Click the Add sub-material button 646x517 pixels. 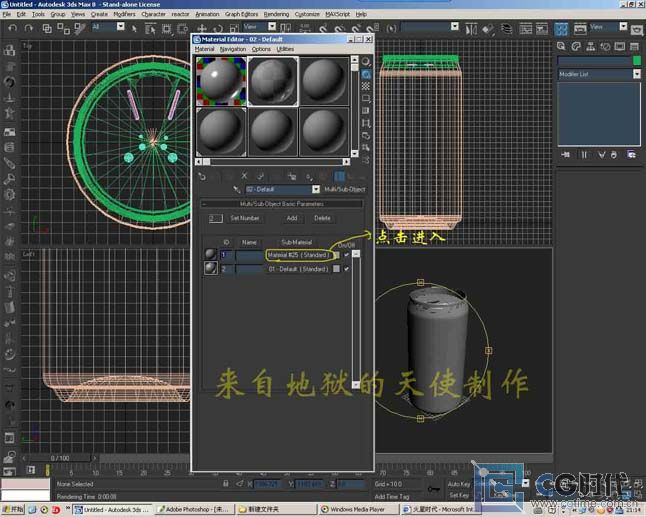(292, 218)
